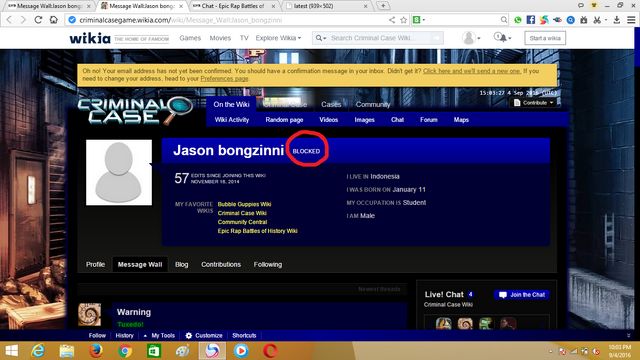640x360 pixels.
Task: Click Shortcuts in the bottom toolbar
Action: [244, 336]
